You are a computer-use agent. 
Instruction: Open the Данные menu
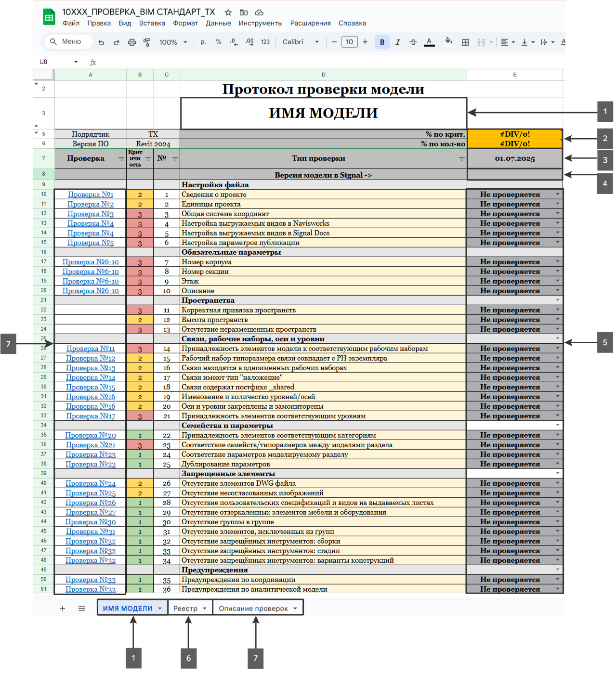218,23
